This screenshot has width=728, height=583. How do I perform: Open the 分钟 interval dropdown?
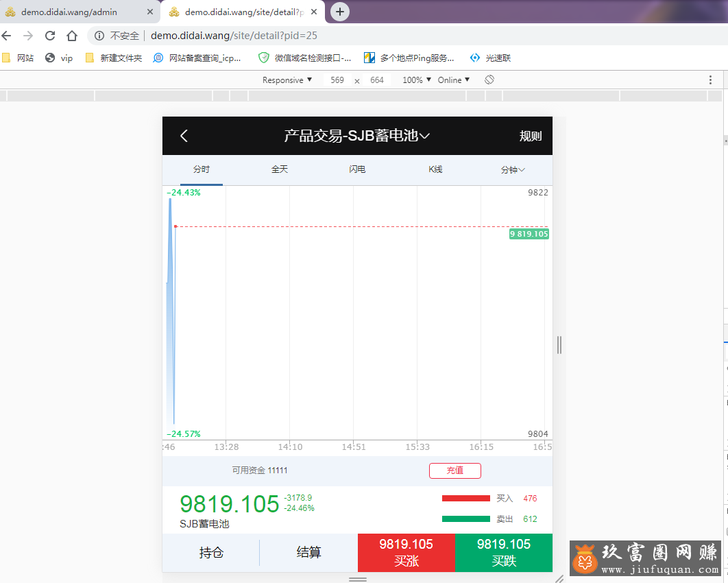(x=513, y=169)
